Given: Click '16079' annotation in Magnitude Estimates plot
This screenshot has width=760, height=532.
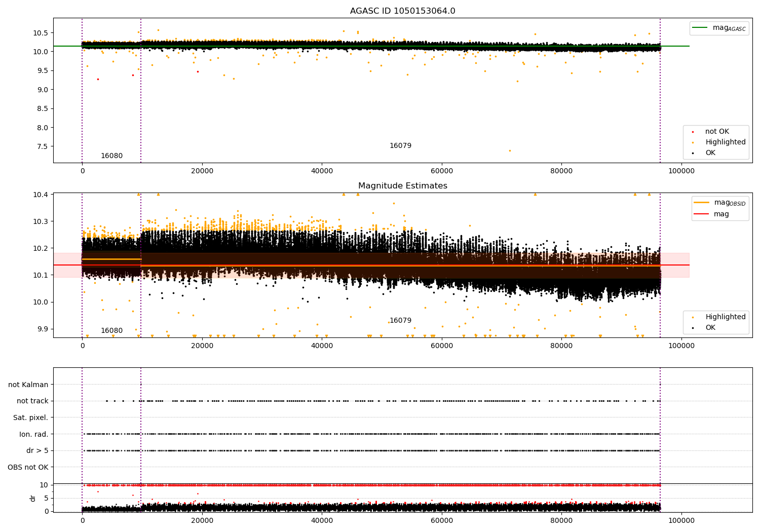Looking at the screenshot, I should pyautogui.click(x=400, y=321).
